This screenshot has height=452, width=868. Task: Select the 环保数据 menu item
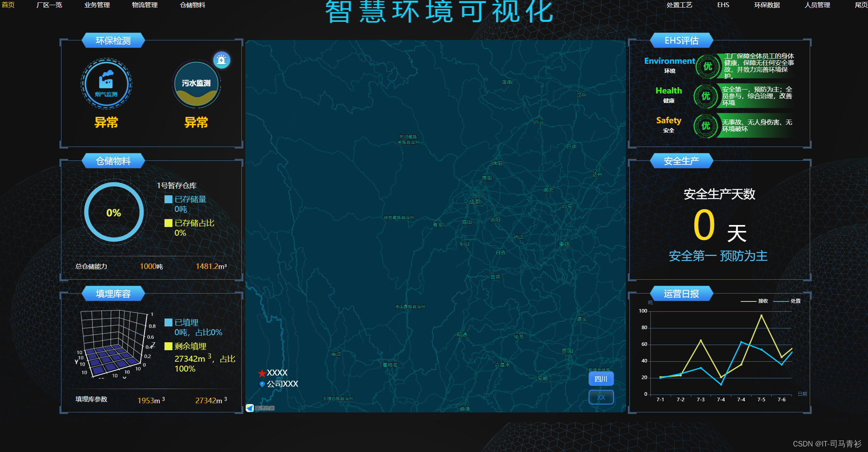pos(767,5)
